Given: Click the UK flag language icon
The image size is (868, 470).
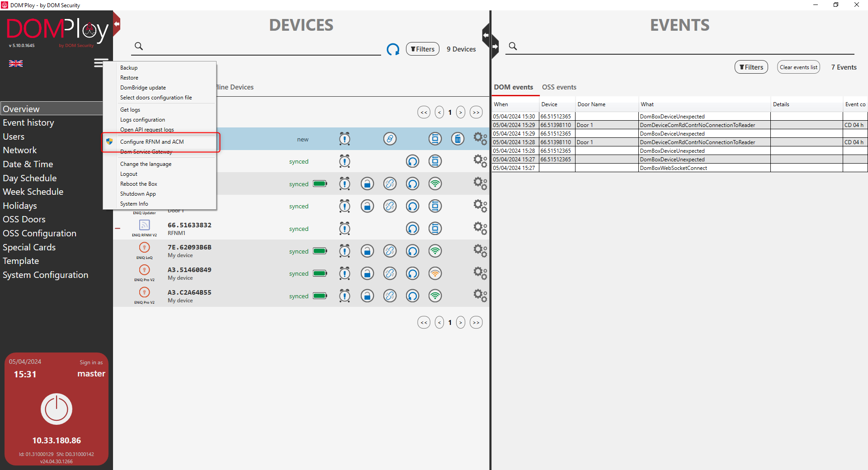Looking at the screenshot, I should [x=16, y=64].
